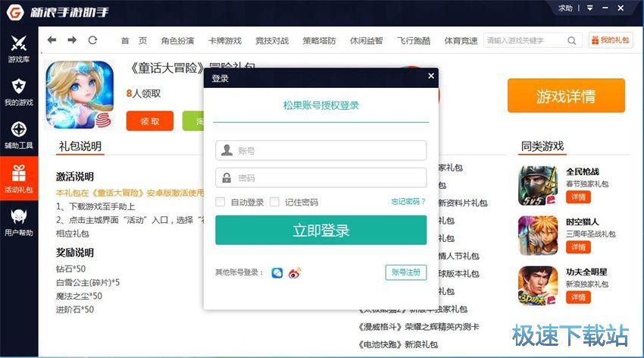This screenshot has width=644, height=358.
Task: Click the orange 领取 button
Action: coord(150,121)
